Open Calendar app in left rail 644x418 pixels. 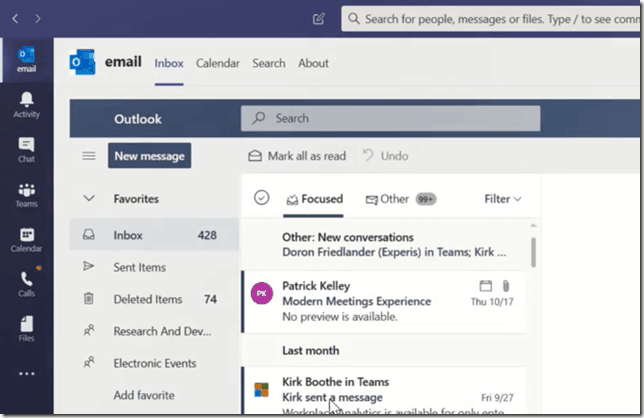tap(26, 241)
